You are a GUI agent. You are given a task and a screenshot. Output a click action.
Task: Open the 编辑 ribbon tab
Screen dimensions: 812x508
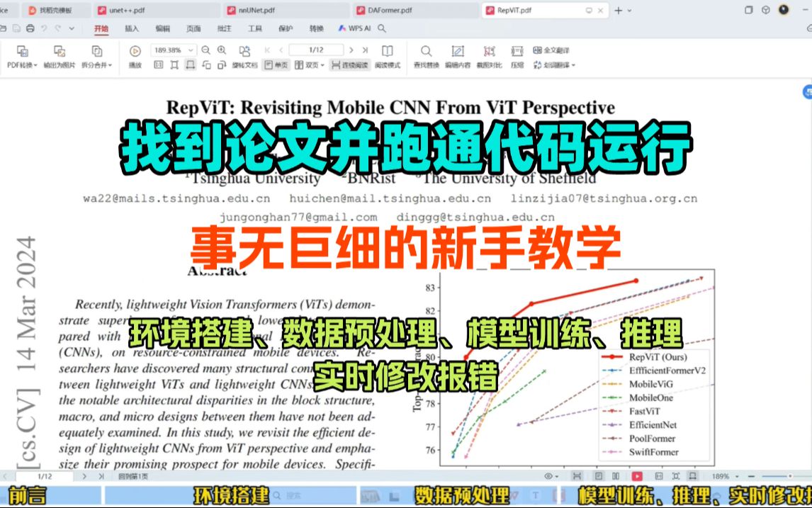[162, 28]
